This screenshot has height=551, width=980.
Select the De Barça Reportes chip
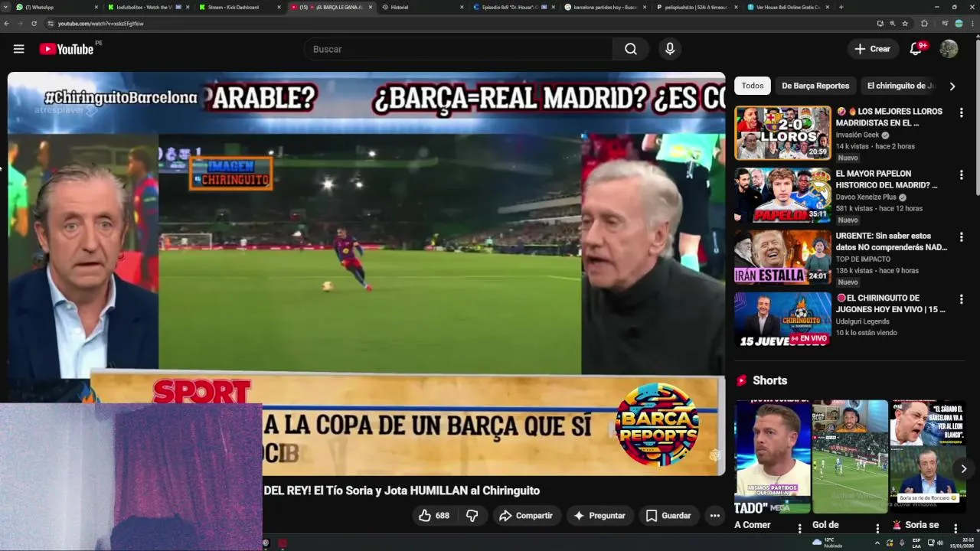[x=815, y=86]
